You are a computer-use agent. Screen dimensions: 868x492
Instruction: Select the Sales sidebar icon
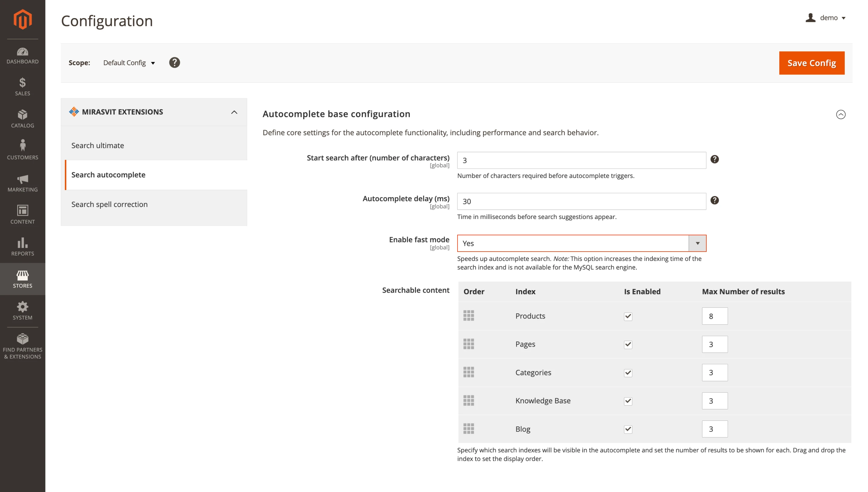point(23,86)
